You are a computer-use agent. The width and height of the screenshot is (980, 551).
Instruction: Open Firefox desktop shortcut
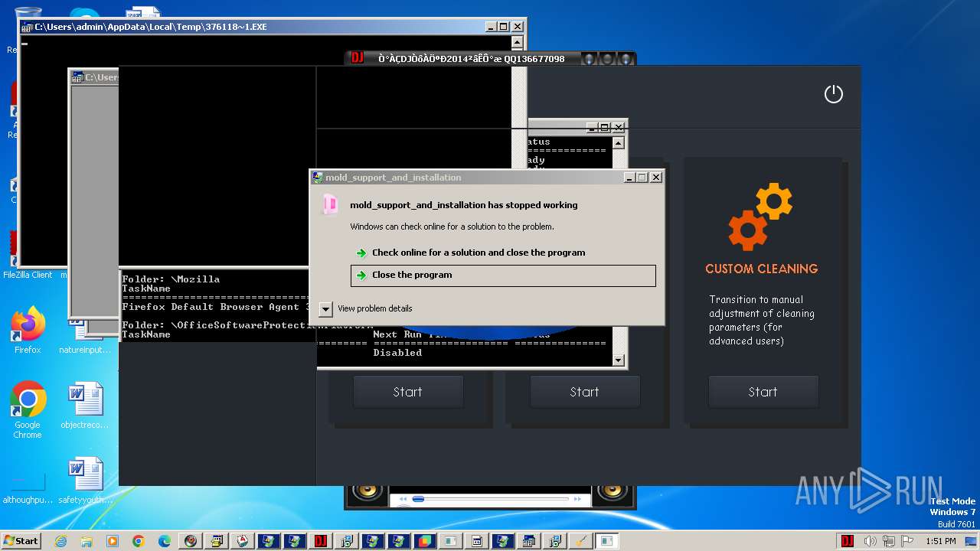(28, 331)
